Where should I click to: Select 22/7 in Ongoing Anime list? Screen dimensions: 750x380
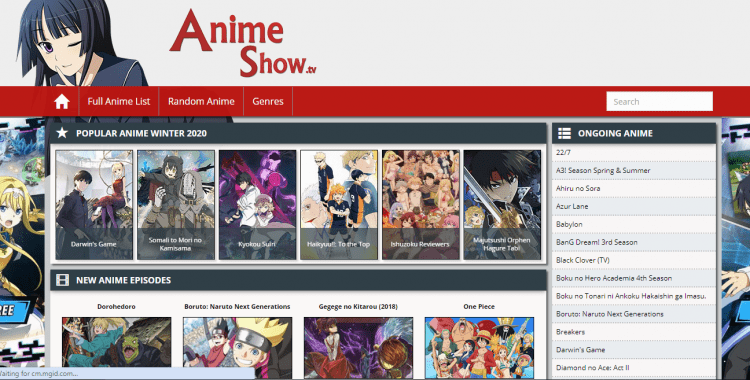[634, 153]
